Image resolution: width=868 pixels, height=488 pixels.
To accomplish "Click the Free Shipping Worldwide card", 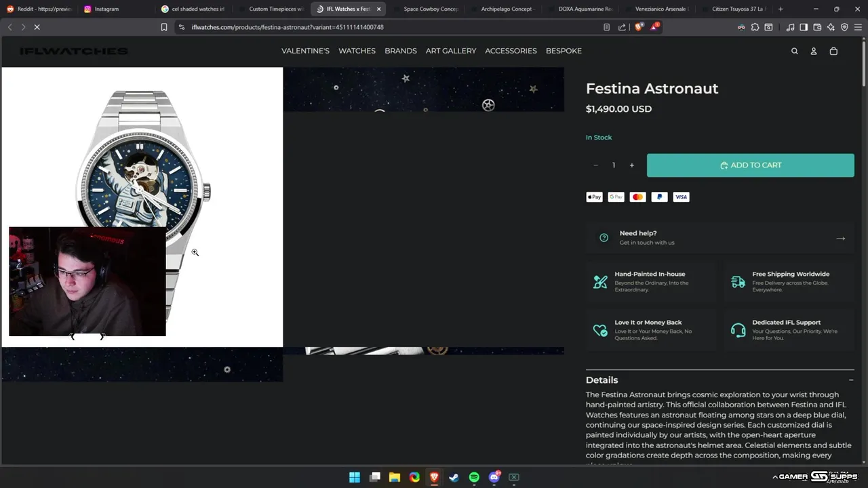I will point(789,282).
